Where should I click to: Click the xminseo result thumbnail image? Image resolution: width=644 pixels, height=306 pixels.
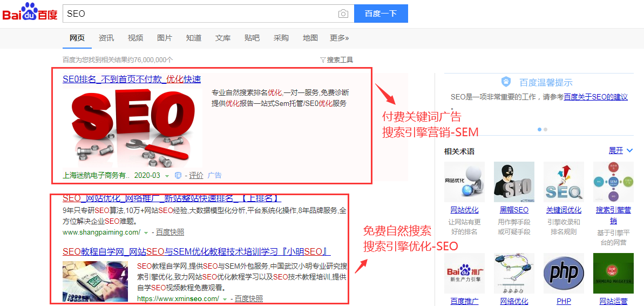tap(96, 282)
